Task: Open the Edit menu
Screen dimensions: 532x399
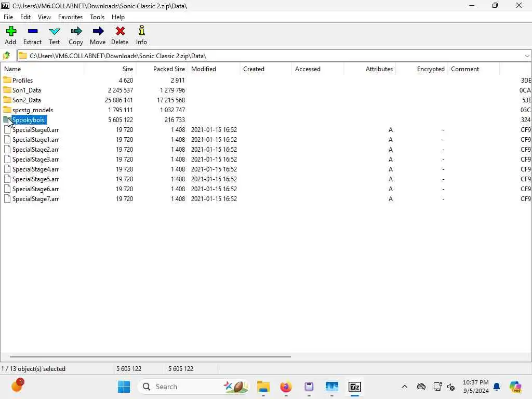Action: tap(25, 17)
